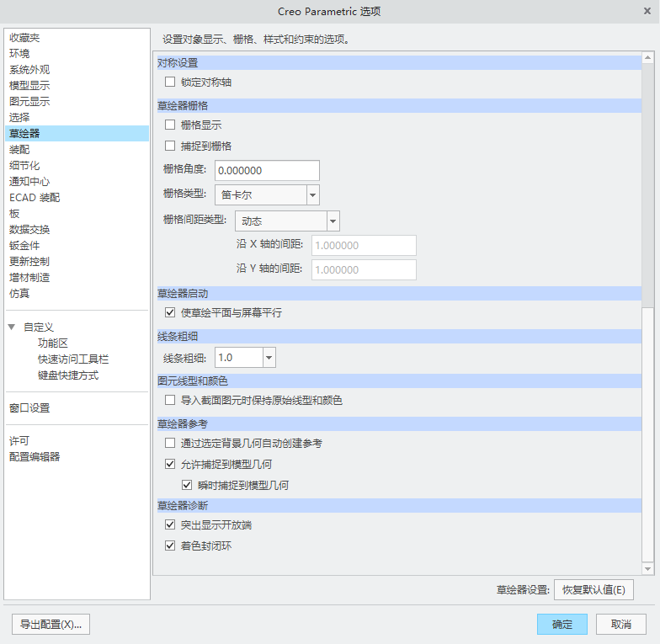Open 钣金件 options
This screenshot has height=644, width=660.
pyautogui.click(x=77, y=246)
